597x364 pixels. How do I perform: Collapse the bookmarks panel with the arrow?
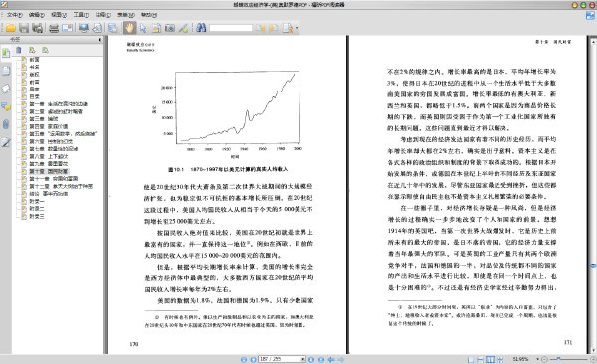pos(99,39)
